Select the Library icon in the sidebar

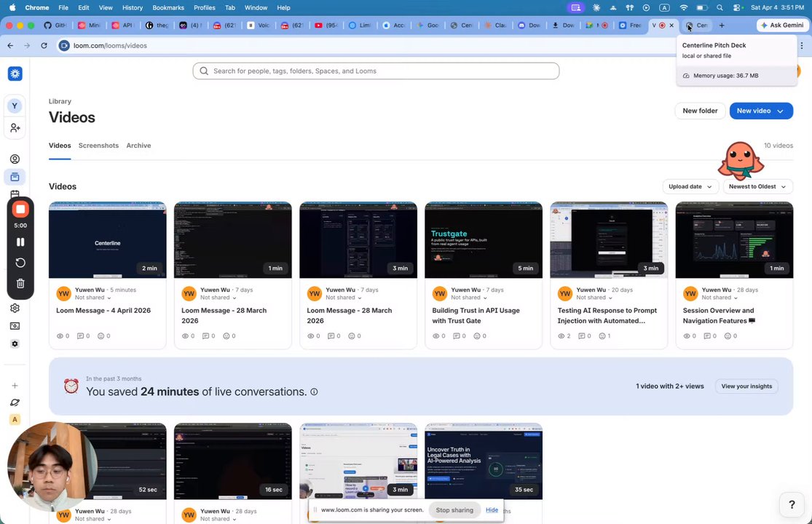[15, 177]
